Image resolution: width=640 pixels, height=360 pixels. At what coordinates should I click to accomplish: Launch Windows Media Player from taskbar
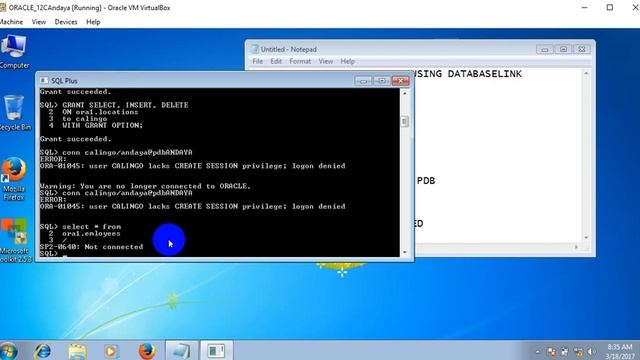coord(111,351)
